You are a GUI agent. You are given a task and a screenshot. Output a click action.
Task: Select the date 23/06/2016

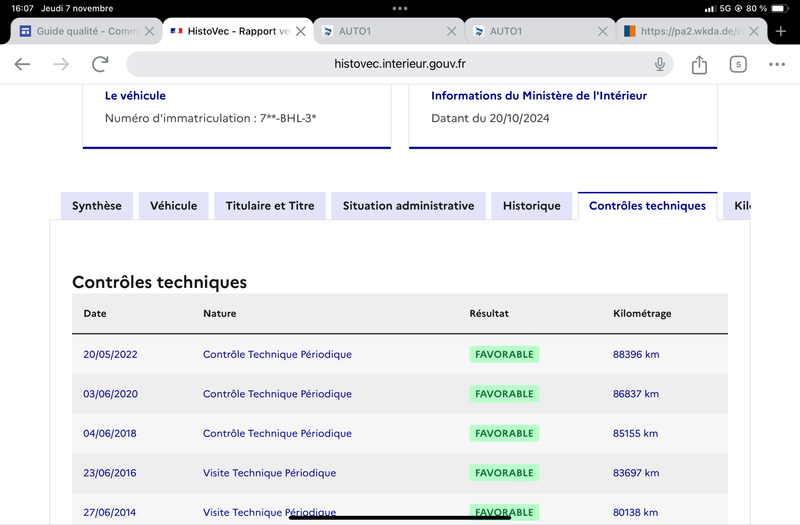pos(110,473)
